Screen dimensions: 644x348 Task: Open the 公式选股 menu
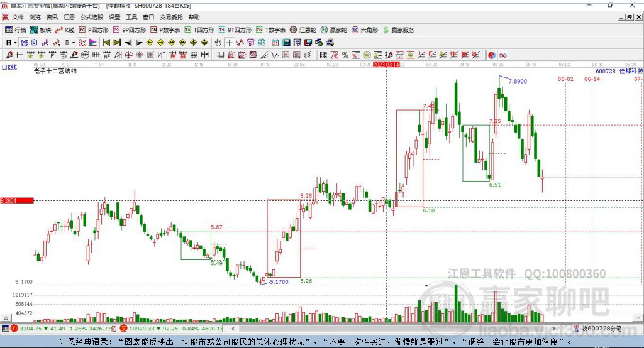pos(92,17)
